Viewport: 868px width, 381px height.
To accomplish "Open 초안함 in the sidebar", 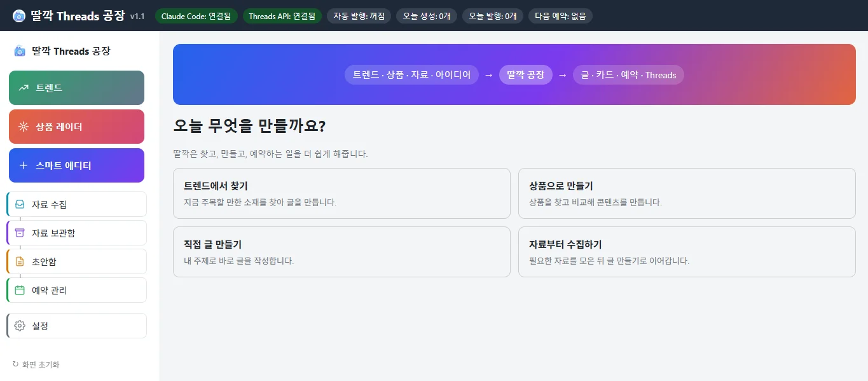I will click(x=76, y=261).
